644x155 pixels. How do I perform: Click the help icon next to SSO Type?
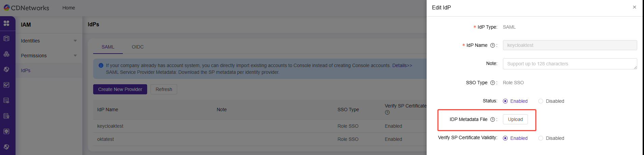(x=492, y=83)
